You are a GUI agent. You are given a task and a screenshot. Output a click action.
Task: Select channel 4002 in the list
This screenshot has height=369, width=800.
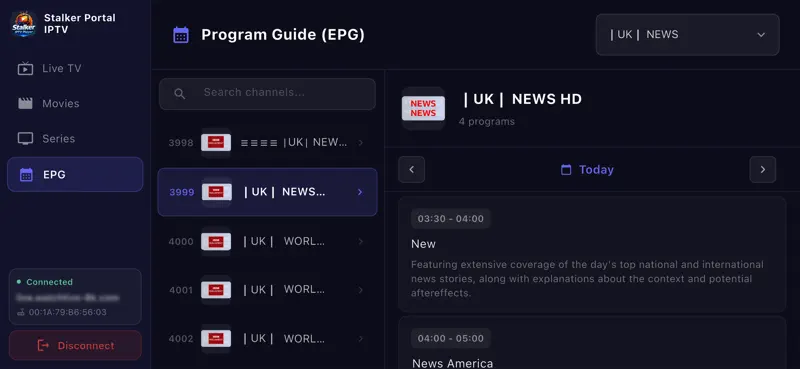pos(267,338)
